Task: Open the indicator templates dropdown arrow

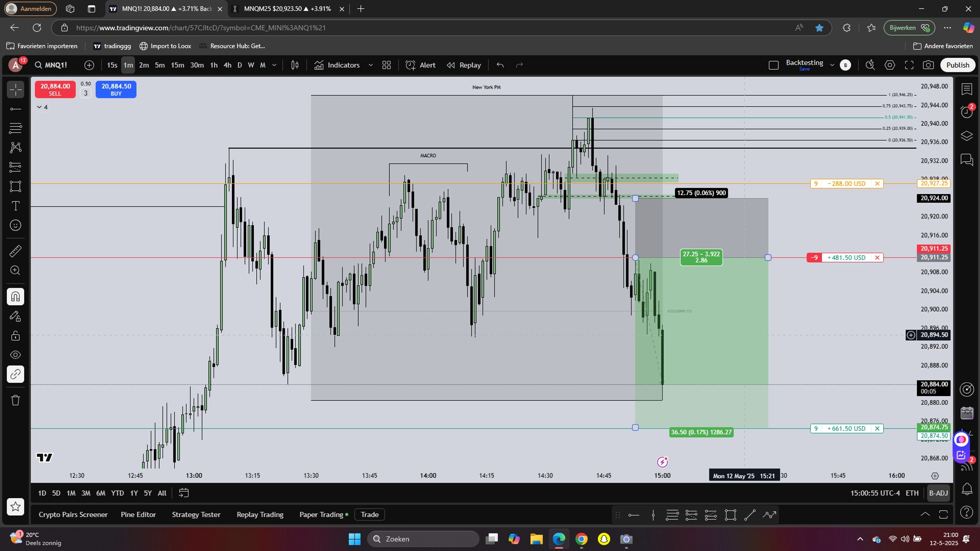Action: point(371,65)
